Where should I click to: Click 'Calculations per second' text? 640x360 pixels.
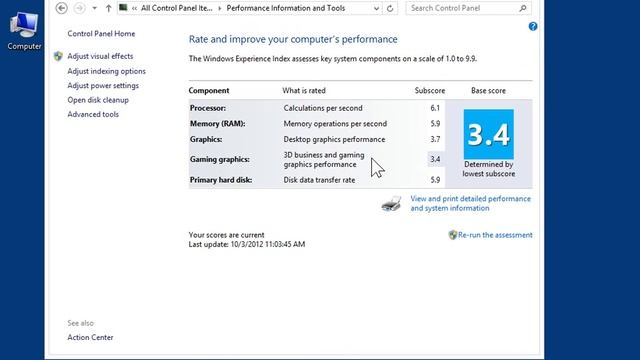323,108
